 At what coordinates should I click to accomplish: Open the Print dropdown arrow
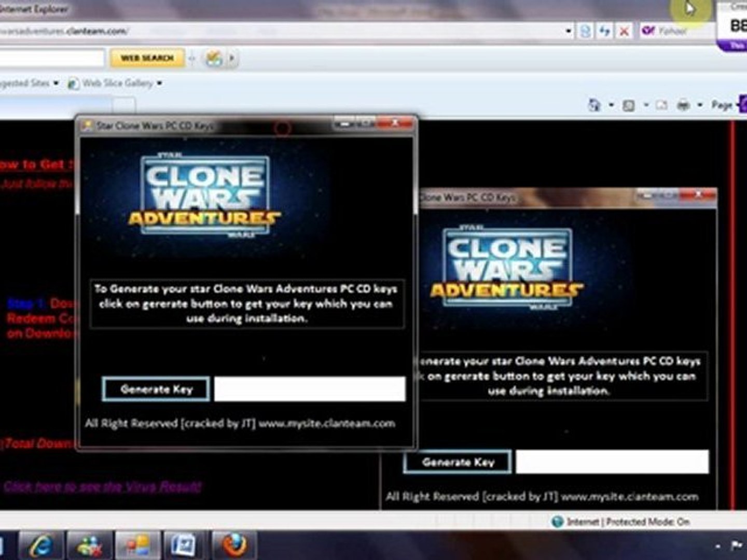(x=700, y=105)
